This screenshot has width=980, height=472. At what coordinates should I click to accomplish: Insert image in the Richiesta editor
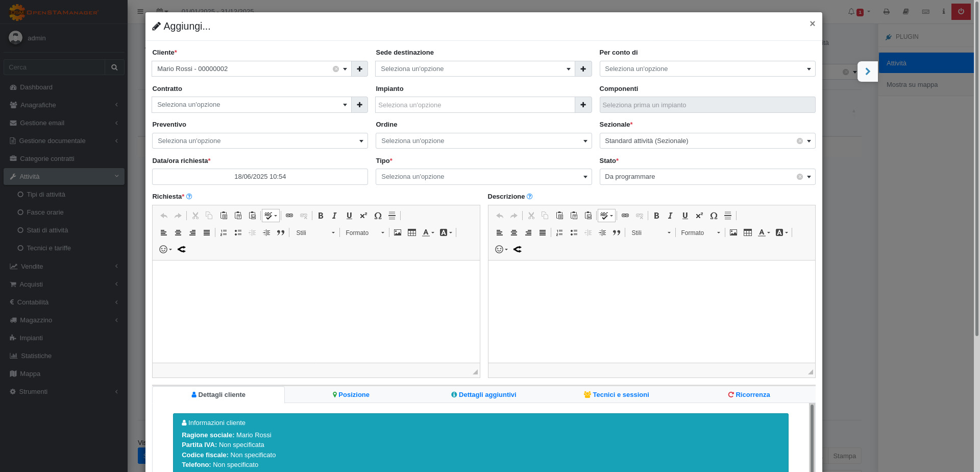398,232
